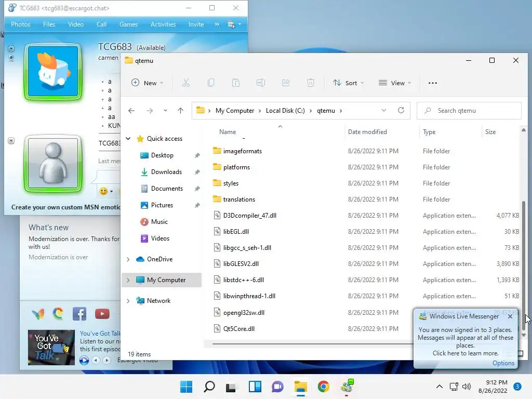The height and width of the screenshot is (399, 532).
Task: Open the notification center badge showing 3
Action: pyautogui.click(x=517, y=387)
